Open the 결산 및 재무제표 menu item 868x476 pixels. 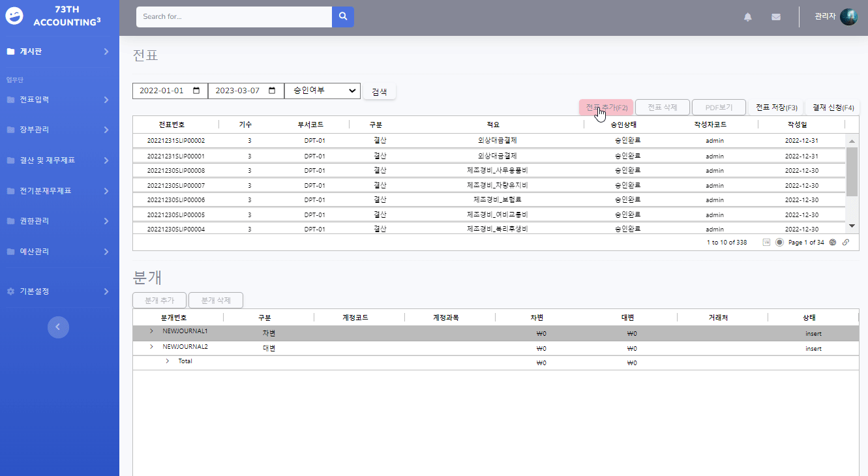coord(59,160)
